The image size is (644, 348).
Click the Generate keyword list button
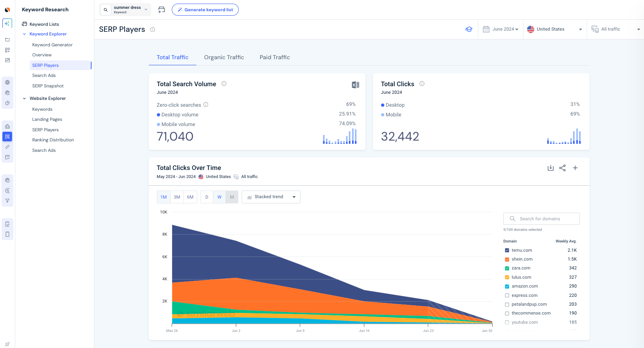tap(205, 10)
